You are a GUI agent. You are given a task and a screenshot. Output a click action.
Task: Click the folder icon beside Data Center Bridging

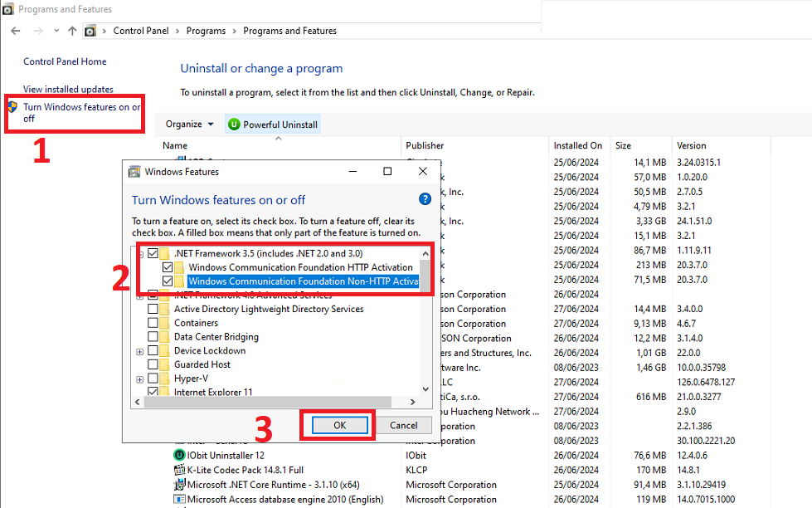tap(165, 337)
